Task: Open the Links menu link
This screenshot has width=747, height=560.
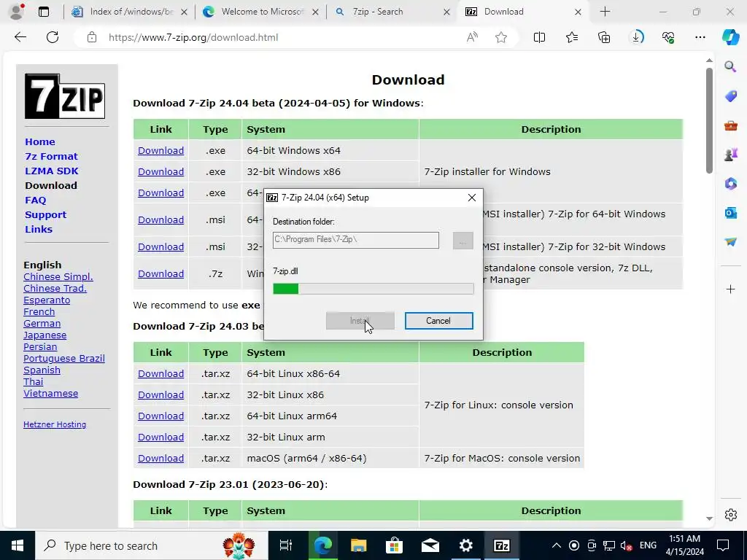Action: click(x=39, y=229)
